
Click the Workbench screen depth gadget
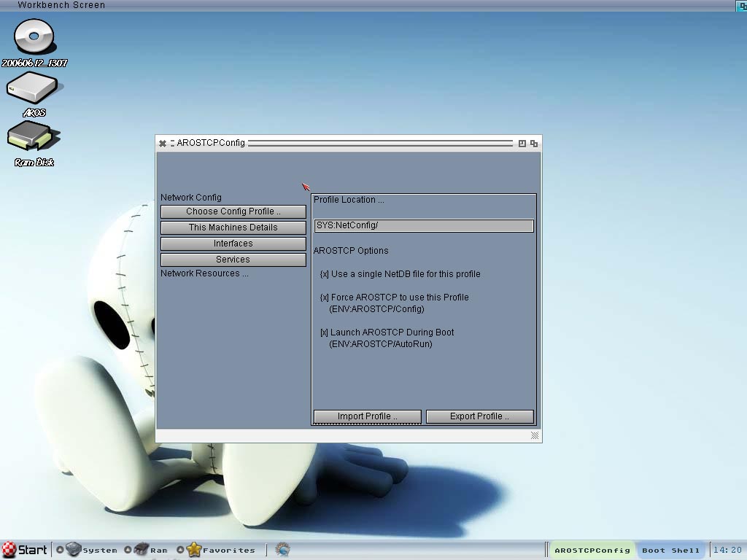(x=742, y=5)
